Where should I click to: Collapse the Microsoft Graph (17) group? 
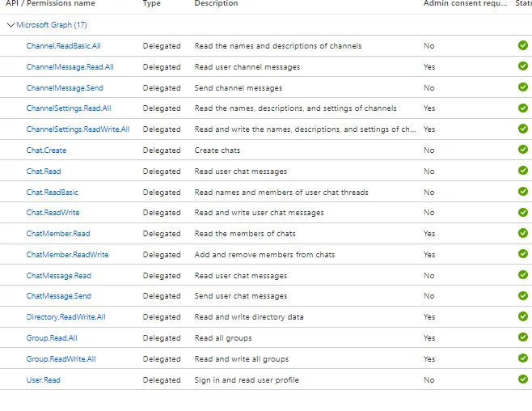pyautogui.click(x=11, y=25)
